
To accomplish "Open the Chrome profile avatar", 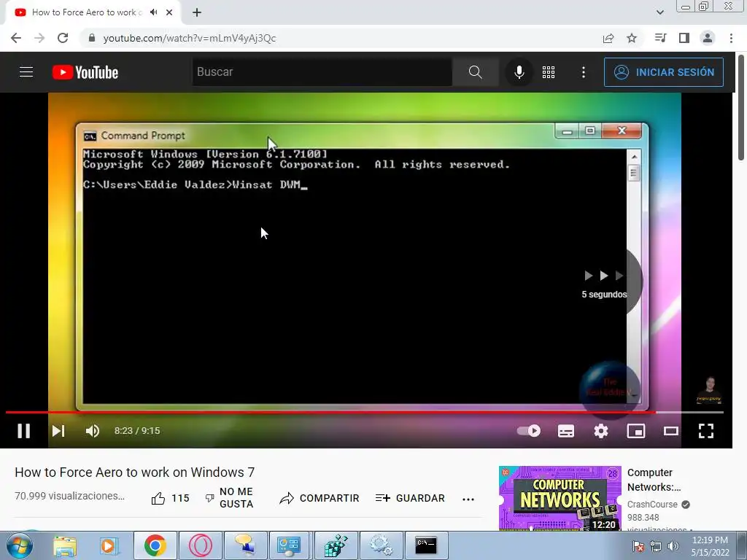I will [708, 38].
